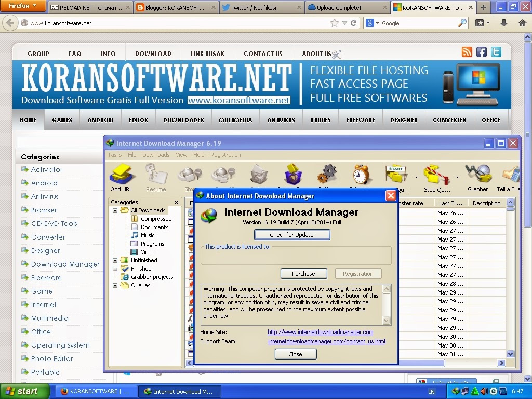532x399 pixels.
Task: Open Firefox bookmarks menu icon
Action: (482, 23)
